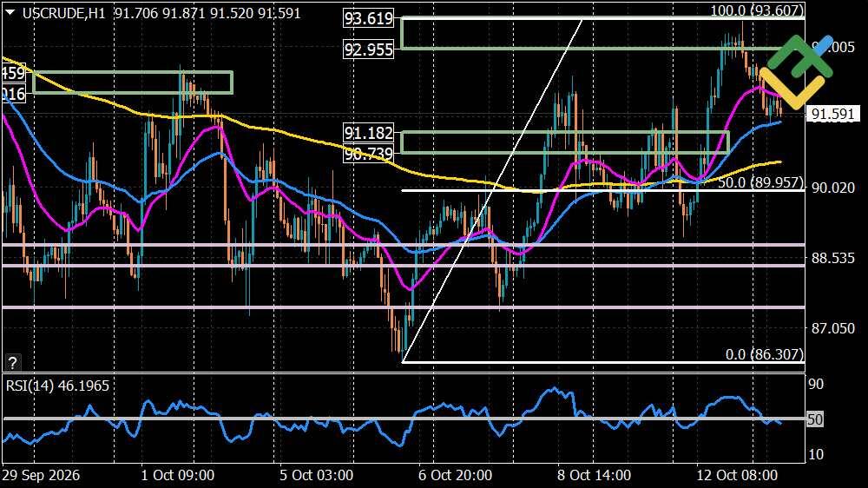868x488 pixels.
Task: Click the current price tag 91.591
Action: point(832,114)
